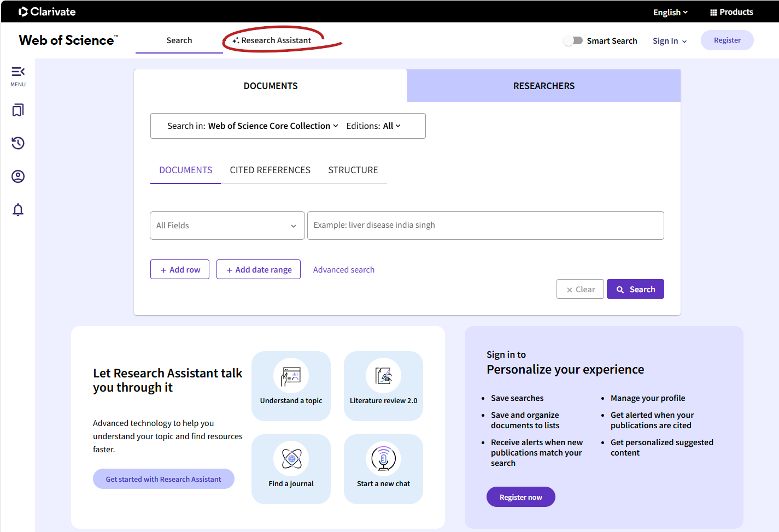Click 'Save and organize documents to lists' text
Image resolution: width=779 pixels, height=532 pixels.
[525, 420]
